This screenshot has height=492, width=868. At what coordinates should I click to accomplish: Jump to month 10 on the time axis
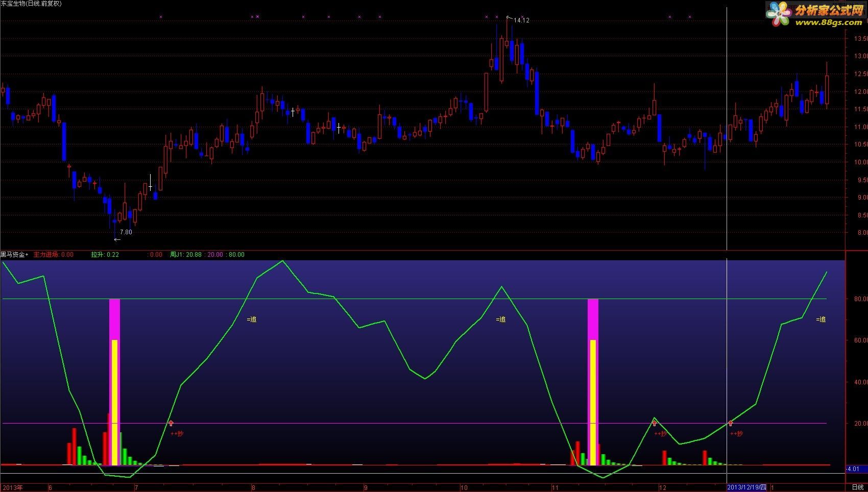tap(464, 487)
